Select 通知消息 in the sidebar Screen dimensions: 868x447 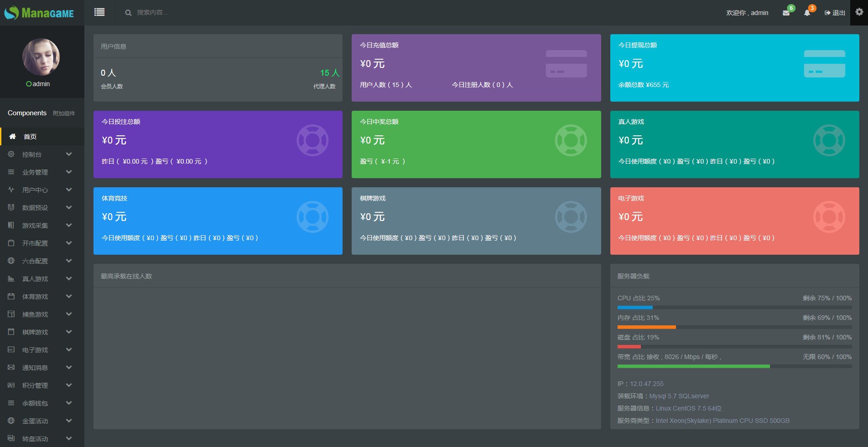35,368
